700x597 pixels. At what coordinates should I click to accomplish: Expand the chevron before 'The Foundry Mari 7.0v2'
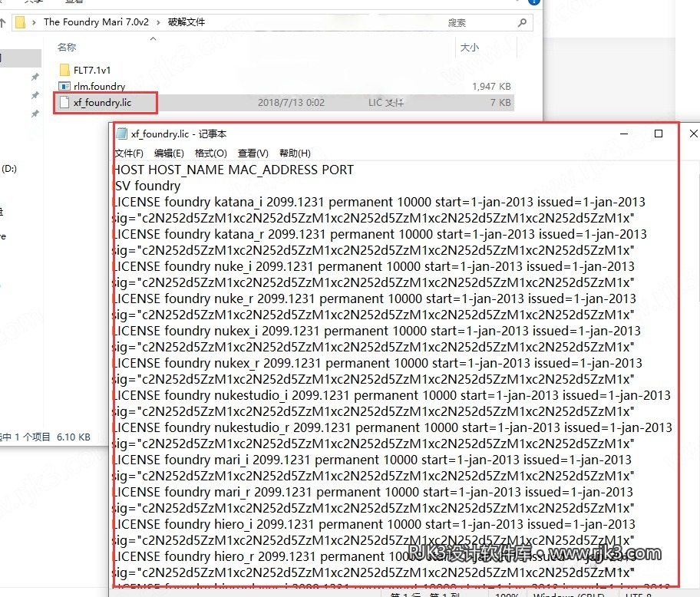(34, 22)
